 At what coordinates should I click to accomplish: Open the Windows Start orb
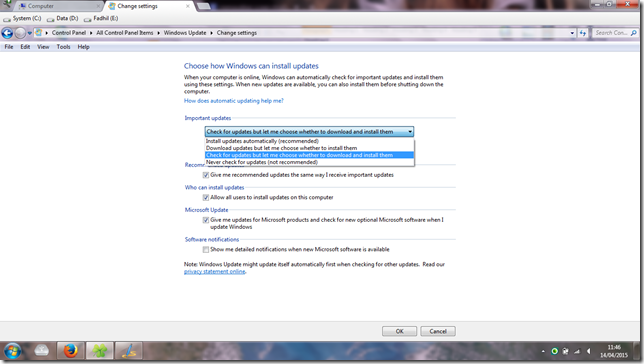(x=12, y=351)
